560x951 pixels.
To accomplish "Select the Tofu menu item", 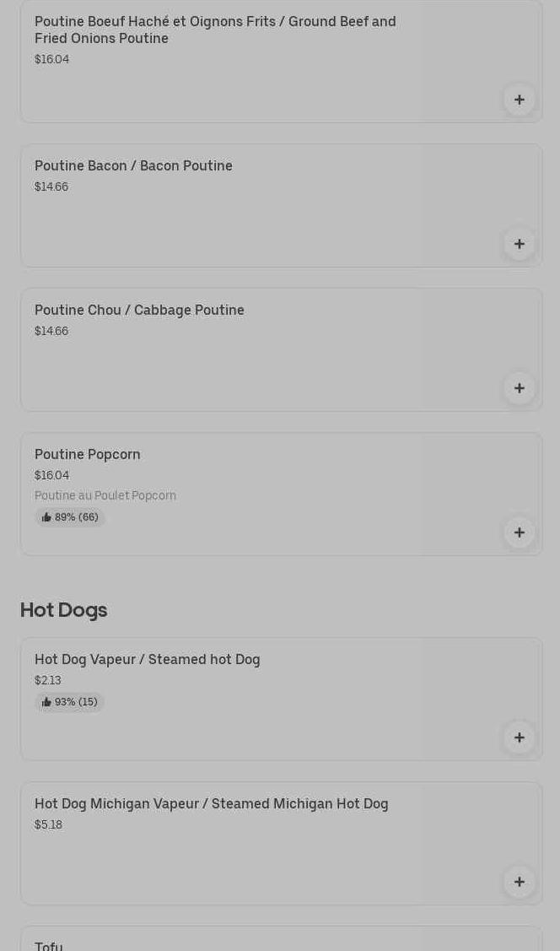I will click(x=49, y=945).
